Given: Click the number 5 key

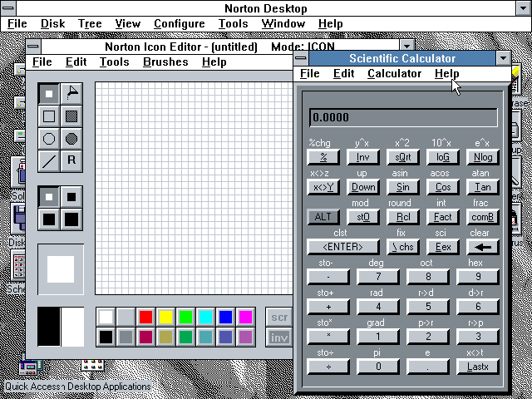Looking at the screenshot, I should [x=428, y=307].
